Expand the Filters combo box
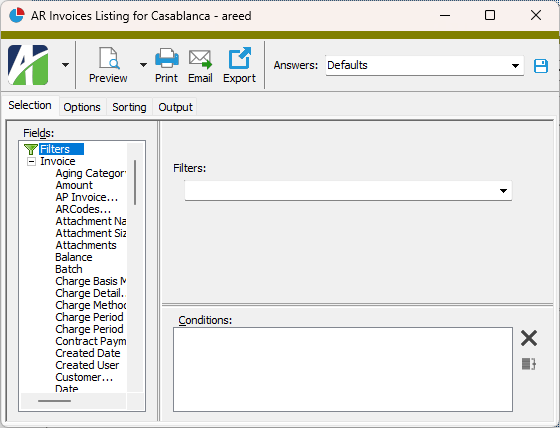The width and height of the screenshot is (560, 428). [348, 191]
